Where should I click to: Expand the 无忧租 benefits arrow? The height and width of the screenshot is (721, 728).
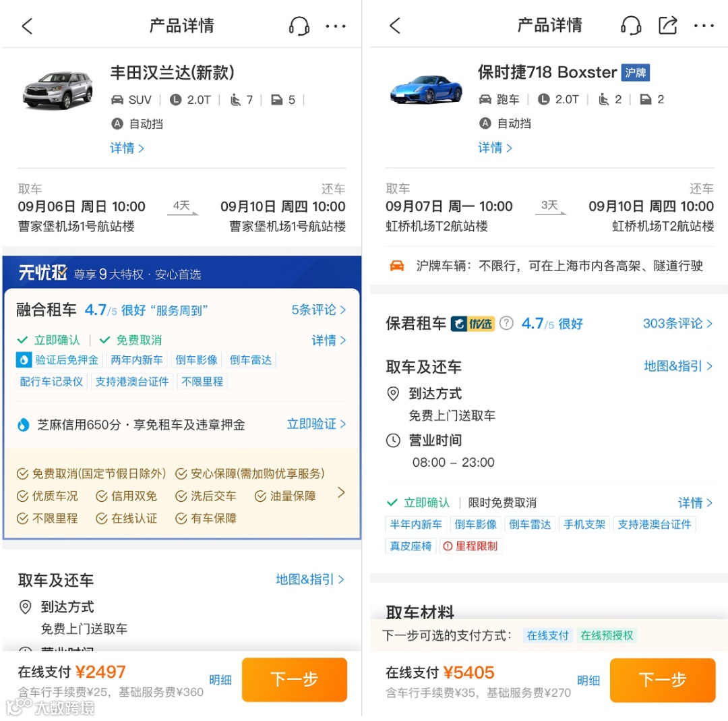341,493
